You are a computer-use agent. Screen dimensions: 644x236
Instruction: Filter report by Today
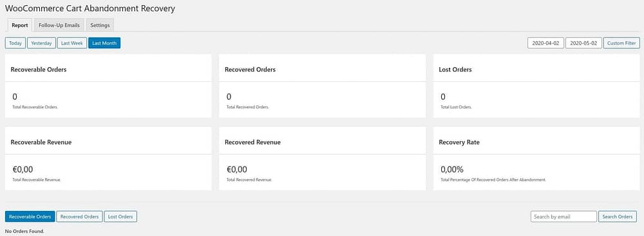coord(15,43)
